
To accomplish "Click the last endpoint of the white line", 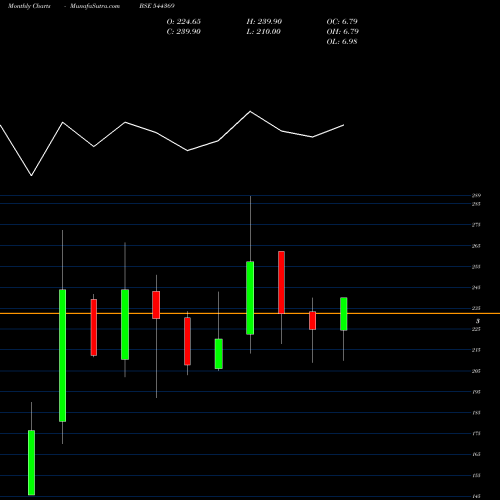I will click(344, 125).
